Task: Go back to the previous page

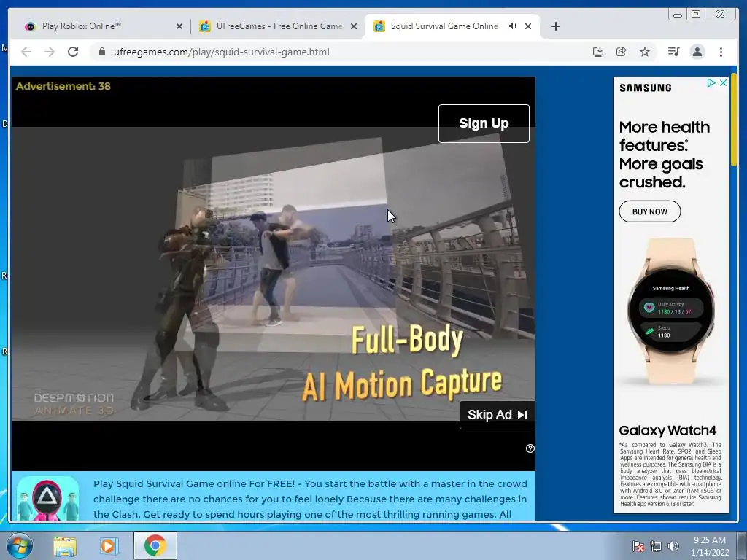Action: [26, 52]
